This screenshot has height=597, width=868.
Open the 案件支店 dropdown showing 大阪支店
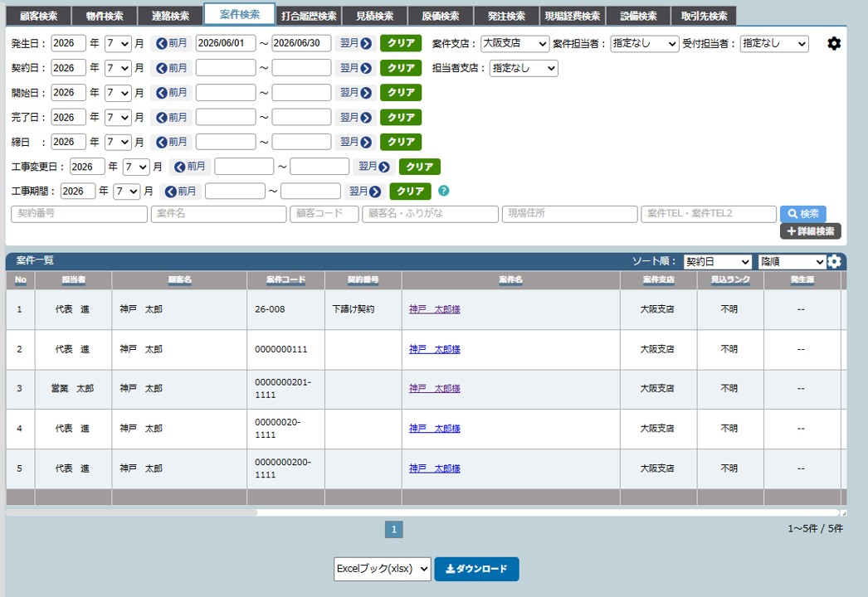click(514, 43)
